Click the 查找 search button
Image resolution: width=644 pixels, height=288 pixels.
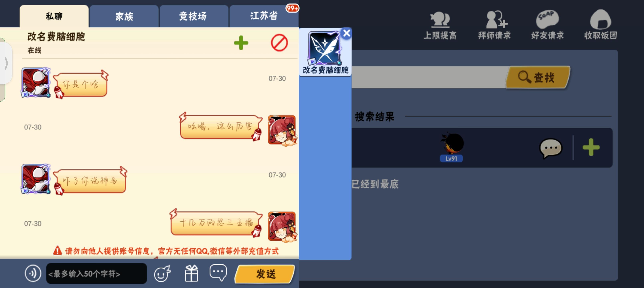(538, 77)
